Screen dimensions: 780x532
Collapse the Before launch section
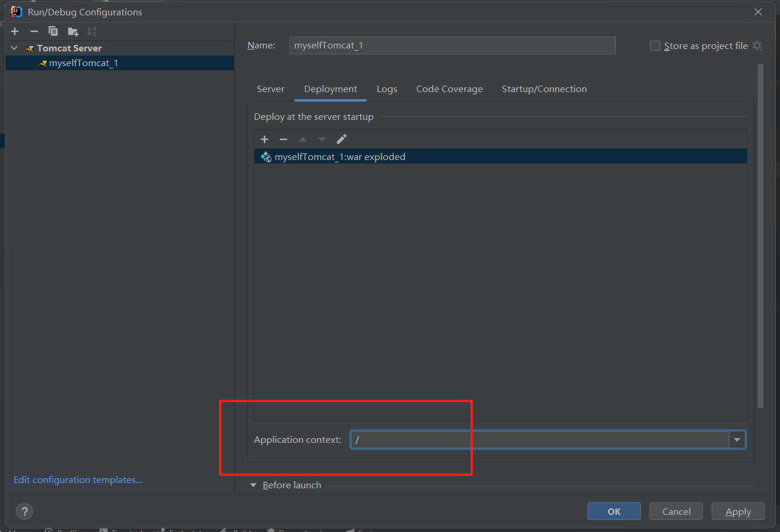point(253,485)
